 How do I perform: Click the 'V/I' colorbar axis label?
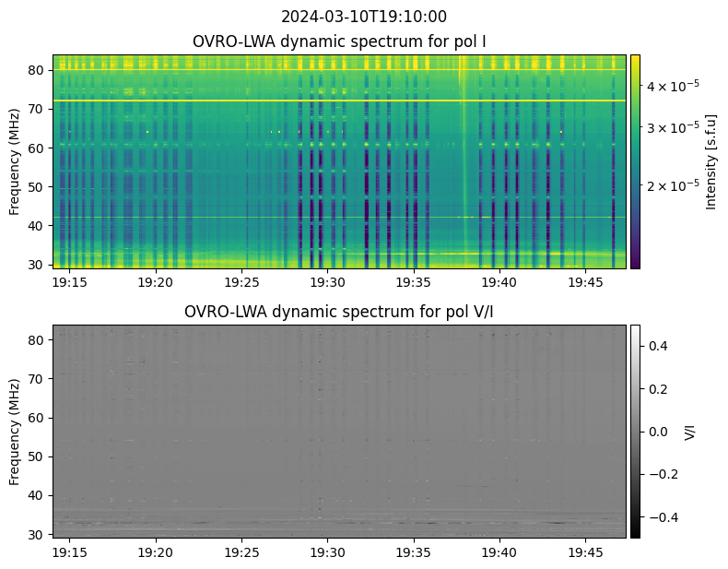point(690,431)
